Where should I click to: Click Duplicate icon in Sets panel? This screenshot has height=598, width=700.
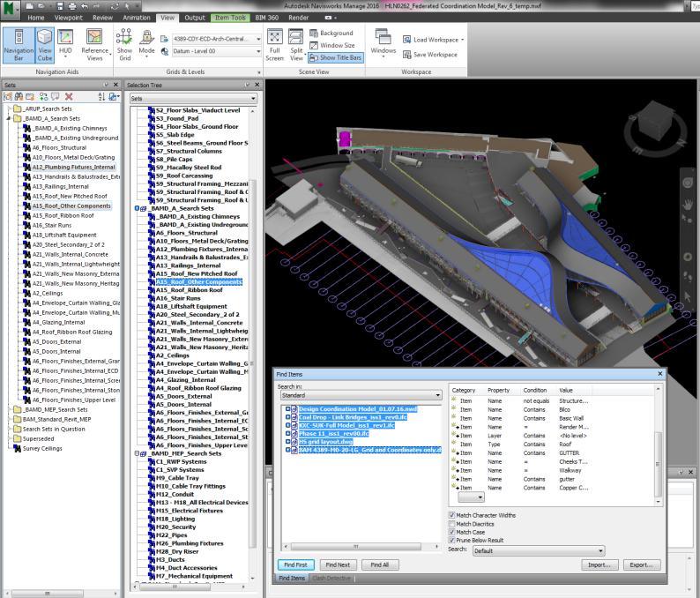point(43,96)
